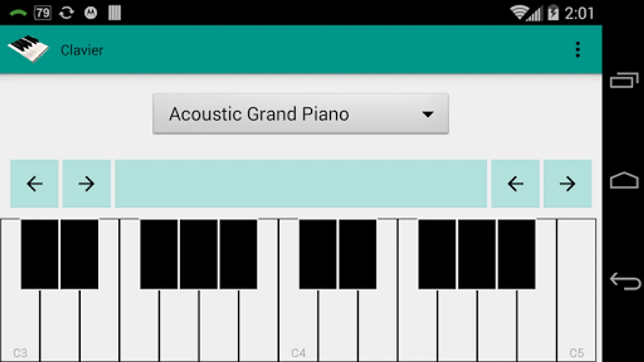Play the black key just left of C5
The width and height of the screenshot is (644, 362).
pos(517,254)
